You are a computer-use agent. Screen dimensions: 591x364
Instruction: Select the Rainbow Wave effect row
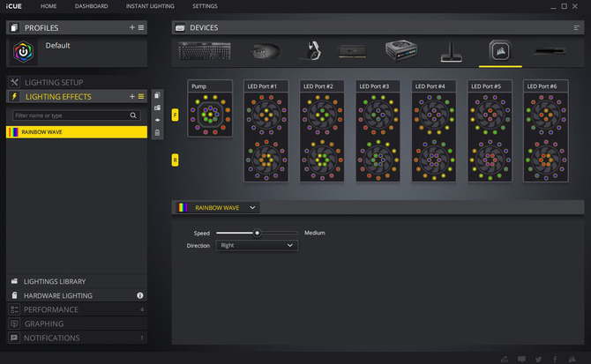(77, 131)
